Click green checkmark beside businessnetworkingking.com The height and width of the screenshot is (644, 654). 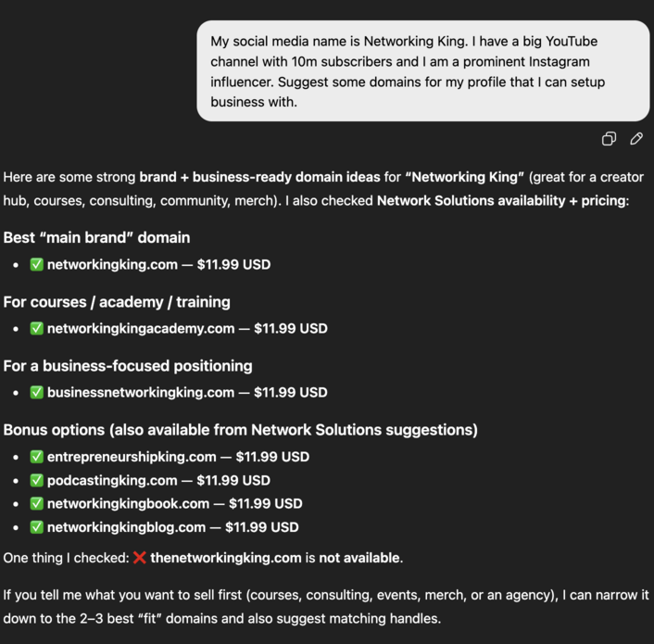tap(37, 392)
